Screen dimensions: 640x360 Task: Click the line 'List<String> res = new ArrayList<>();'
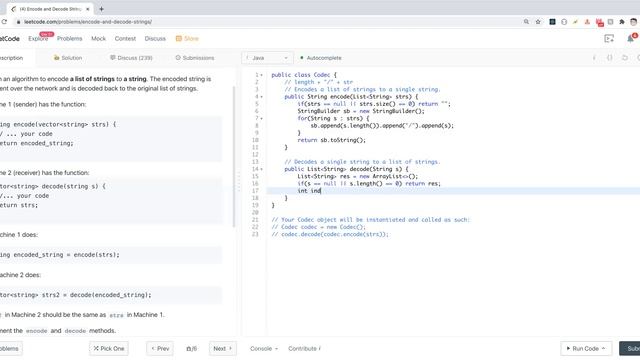[x=358, y=177]
